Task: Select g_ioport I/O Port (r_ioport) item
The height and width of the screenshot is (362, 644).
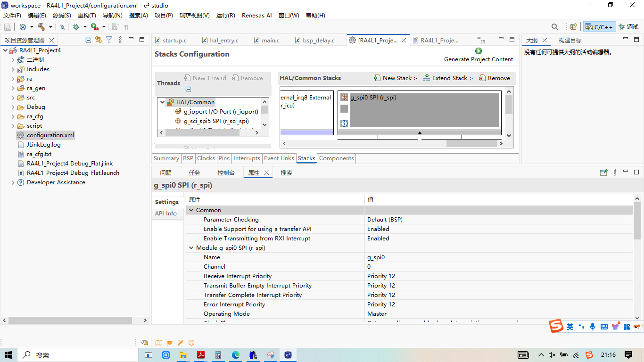Action: tap(217, 112)
